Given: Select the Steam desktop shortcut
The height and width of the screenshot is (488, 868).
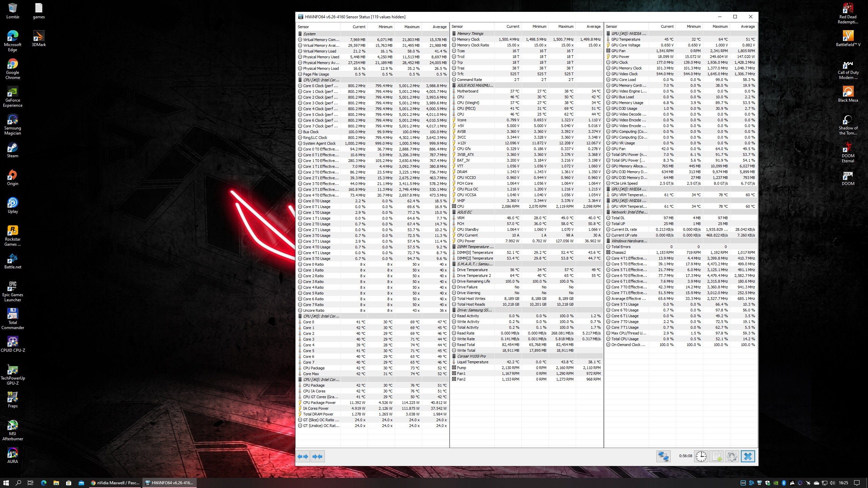Looking at the screenshot, I should (13, 150).
